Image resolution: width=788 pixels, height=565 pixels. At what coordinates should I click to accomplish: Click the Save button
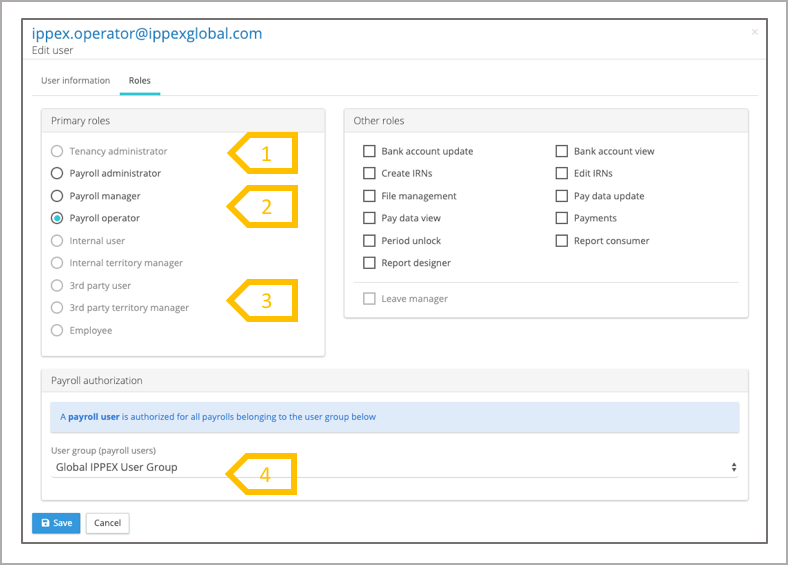tap(56, 523)
